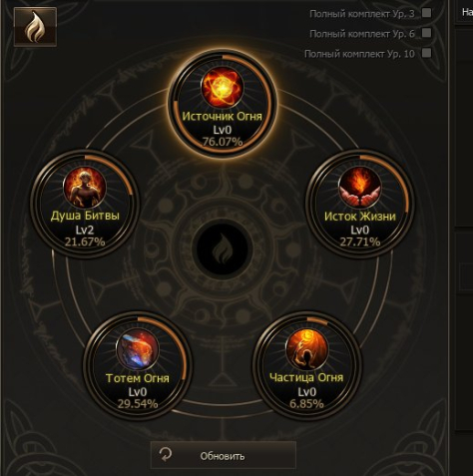Select the Источник Огня fire orb icon

(x=223, y=87)
